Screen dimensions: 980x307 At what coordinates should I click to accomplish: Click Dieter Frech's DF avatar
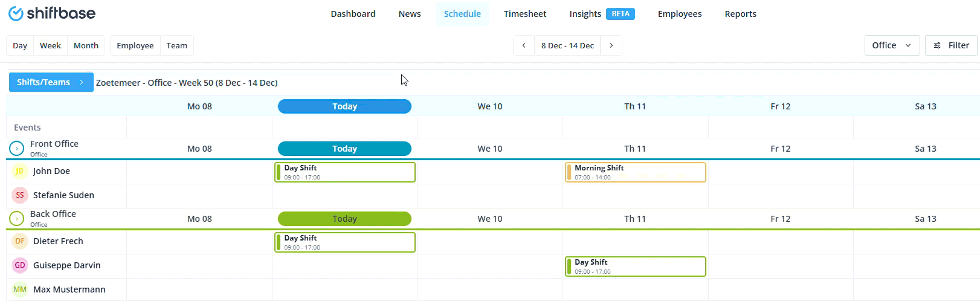pos(20,241)
